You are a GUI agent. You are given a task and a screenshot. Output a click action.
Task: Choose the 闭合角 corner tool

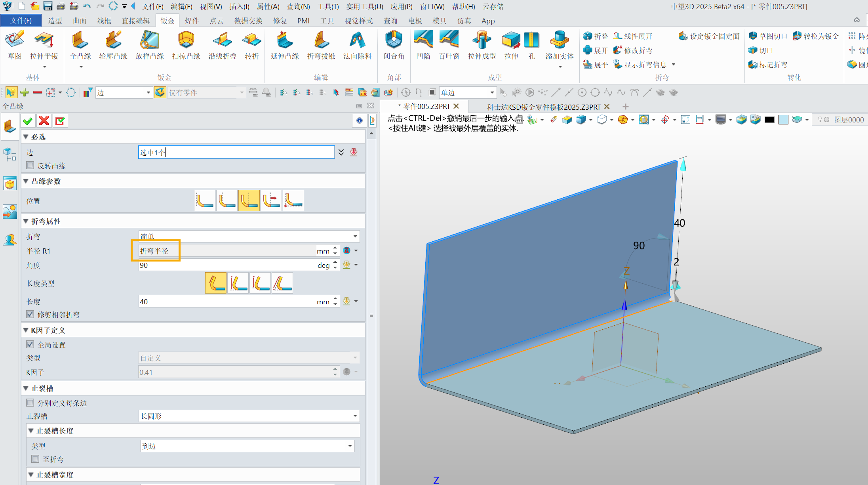coord(394,46)
